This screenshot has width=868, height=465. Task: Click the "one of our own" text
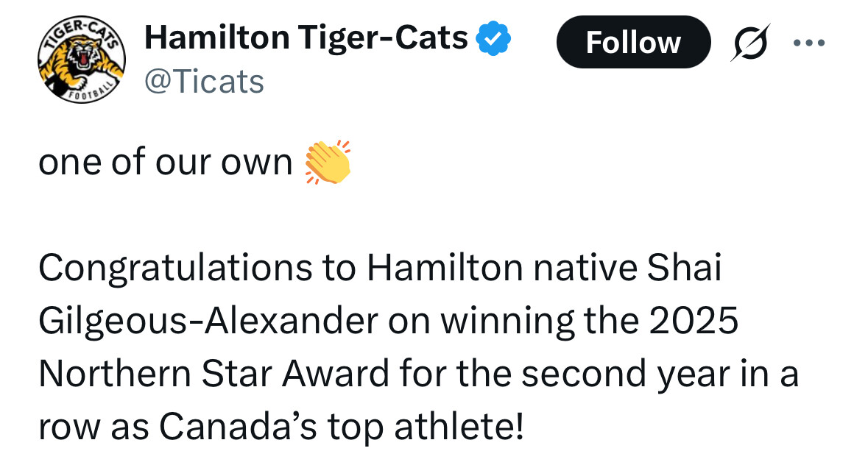tap(166, 163)
